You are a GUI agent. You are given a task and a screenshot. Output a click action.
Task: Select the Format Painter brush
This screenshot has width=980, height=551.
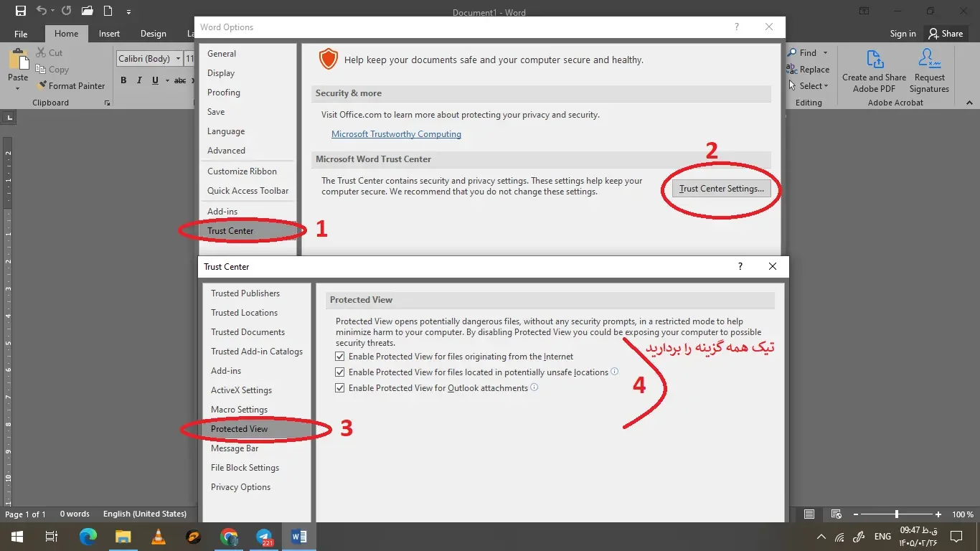(41, 85)
